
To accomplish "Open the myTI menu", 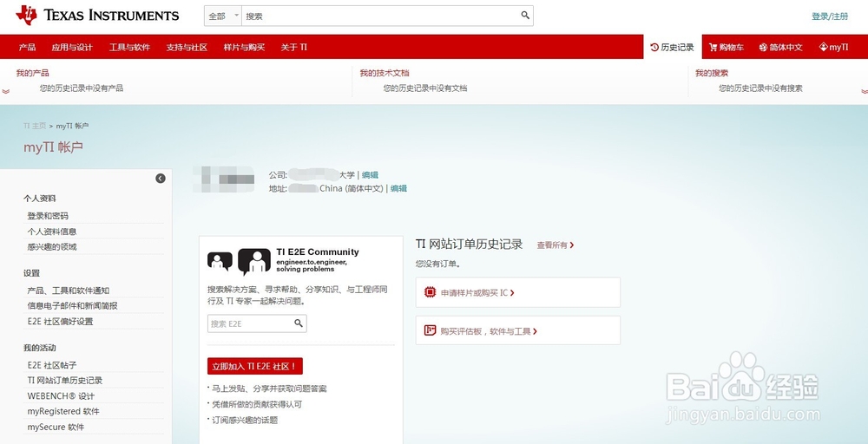I will point(833,47).
